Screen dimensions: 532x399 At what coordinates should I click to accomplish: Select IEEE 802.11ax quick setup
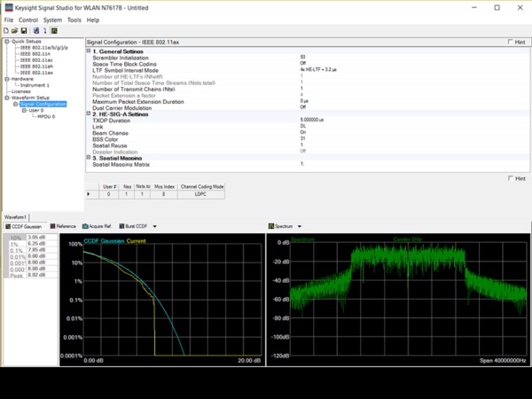click(36, 73)
